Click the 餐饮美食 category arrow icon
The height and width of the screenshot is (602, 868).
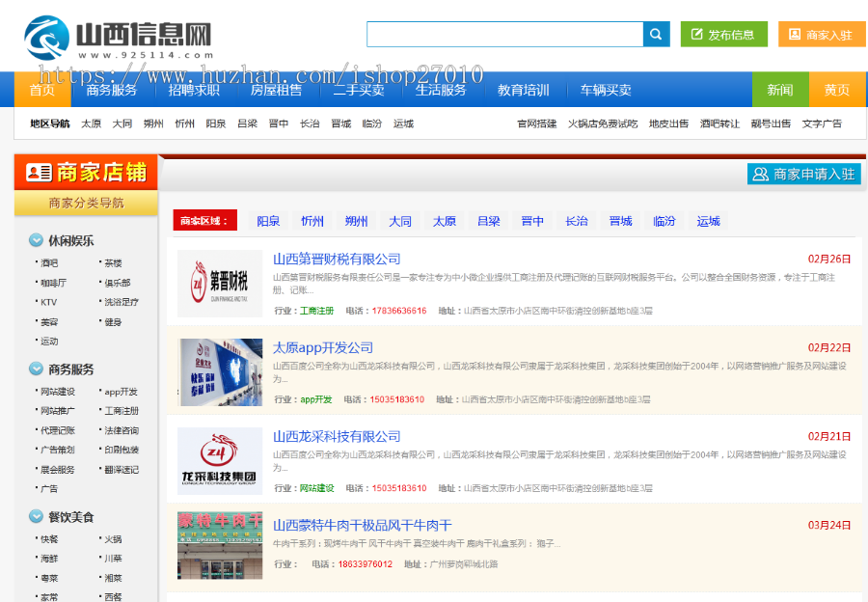click(36, 517)
